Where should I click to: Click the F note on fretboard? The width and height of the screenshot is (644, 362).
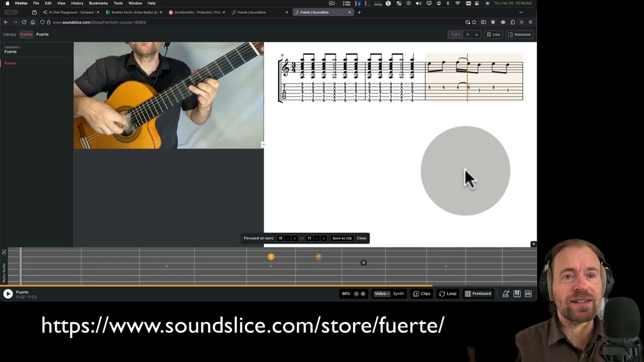[318, 257]
